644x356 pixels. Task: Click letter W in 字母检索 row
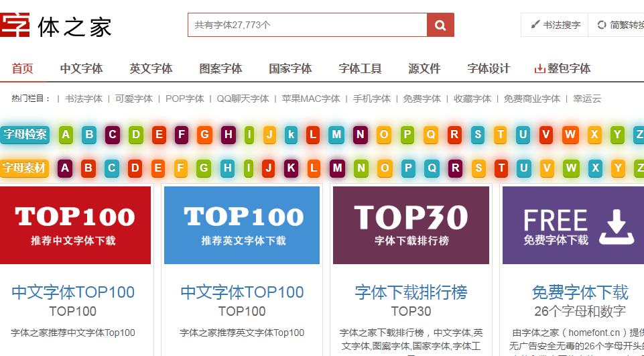coord(570,135)
